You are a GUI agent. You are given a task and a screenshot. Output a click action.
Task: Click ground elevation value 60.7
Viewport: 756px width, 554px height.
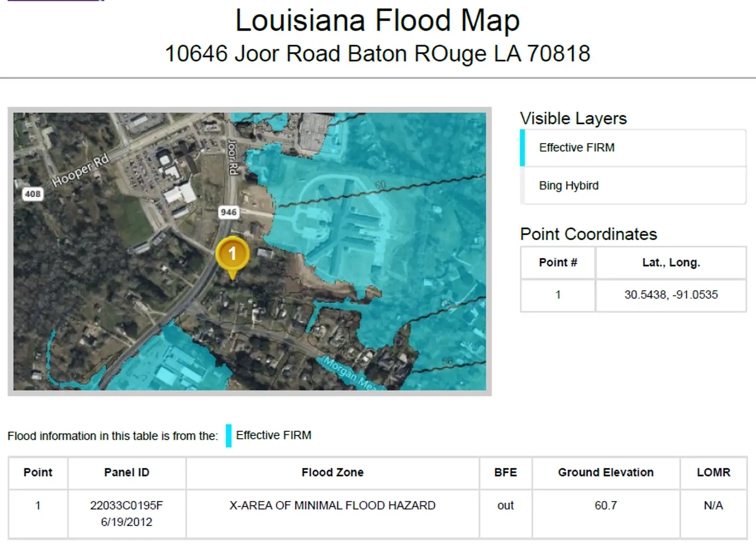click(606, 505)
